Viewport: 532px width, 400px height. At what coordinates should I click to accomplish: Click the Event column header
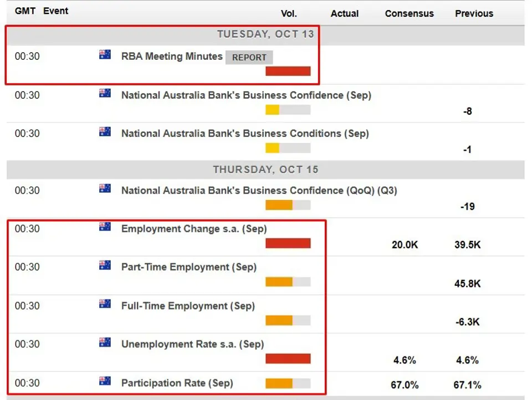(x=55, y=11)
